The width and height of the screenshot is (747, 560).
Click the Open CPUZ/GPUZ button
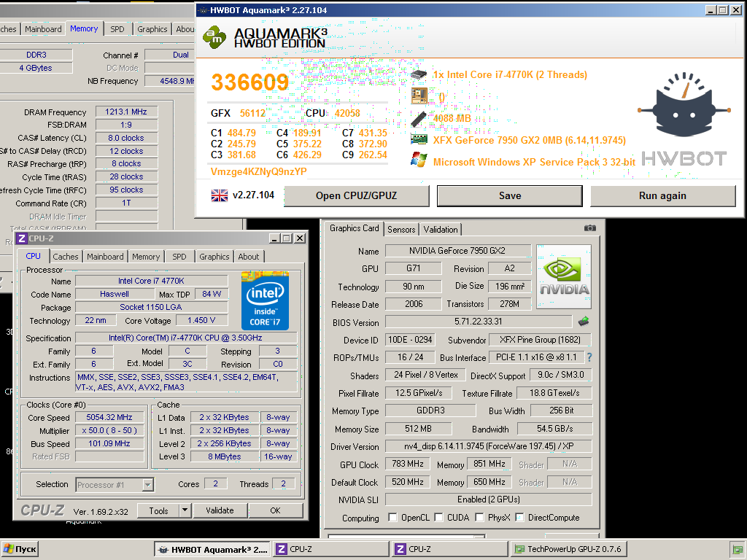point(356,195)
